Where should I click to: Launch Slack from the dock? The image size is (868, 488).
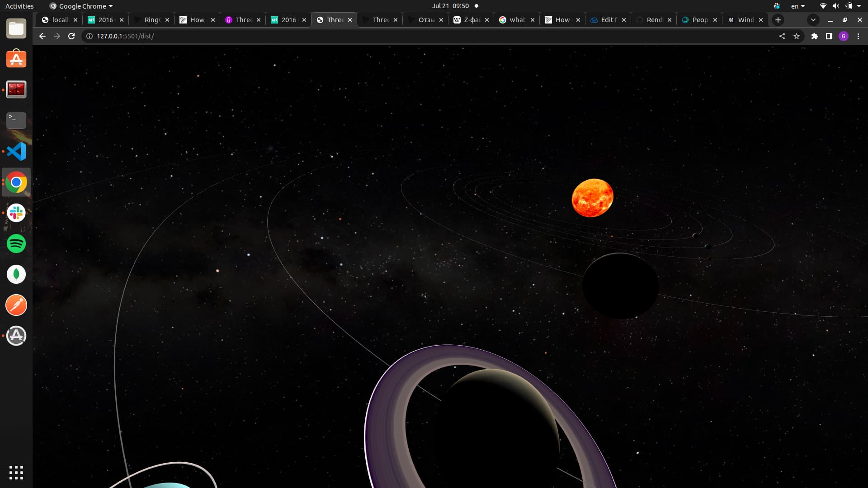16,213
